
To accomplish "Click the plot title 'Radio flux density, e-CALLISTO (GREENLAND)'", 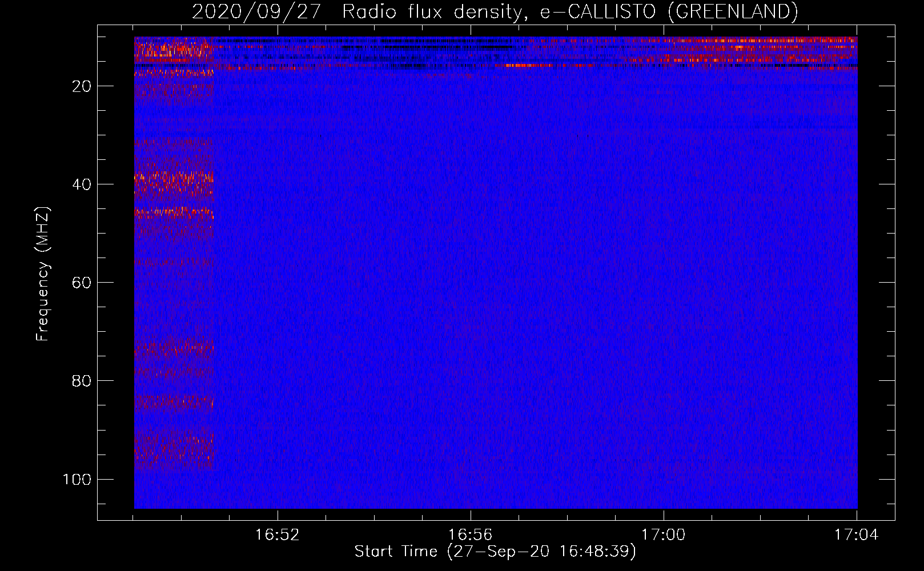I will pos(569,11).
